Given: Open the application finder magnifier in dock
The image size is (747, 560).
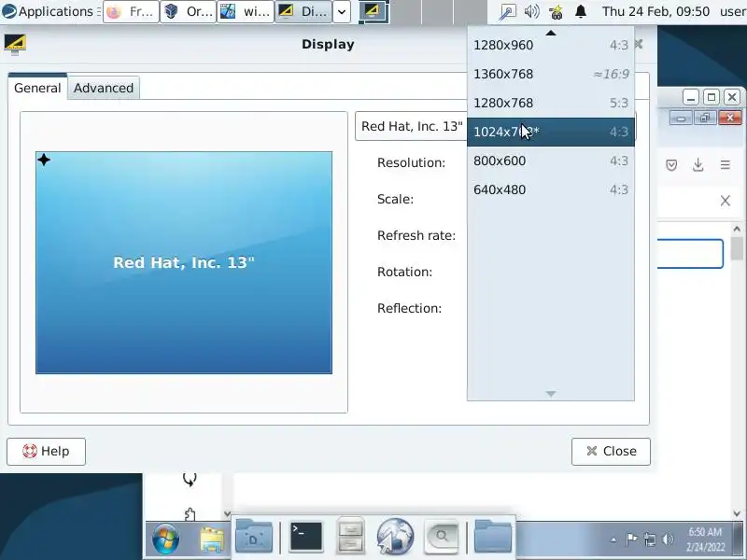Looking at the screenshot, I should pyautogui.click(x=441, y=537).
